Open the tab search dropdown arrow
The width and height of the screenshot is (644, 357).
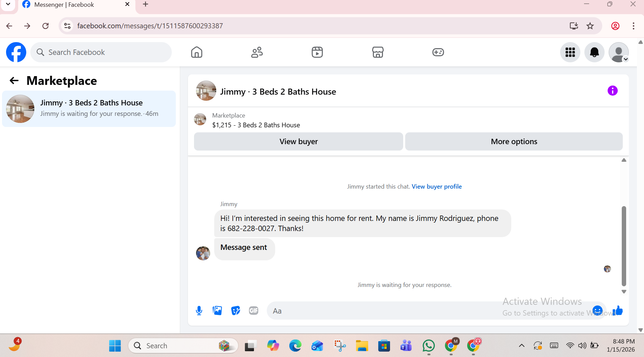point(8,4)
